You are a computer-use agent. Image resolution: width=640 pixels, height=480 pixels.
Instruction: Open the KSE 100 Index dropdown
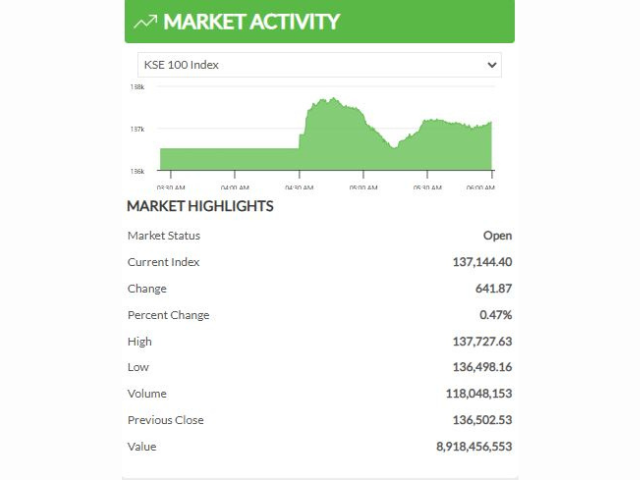pos(319,65)
